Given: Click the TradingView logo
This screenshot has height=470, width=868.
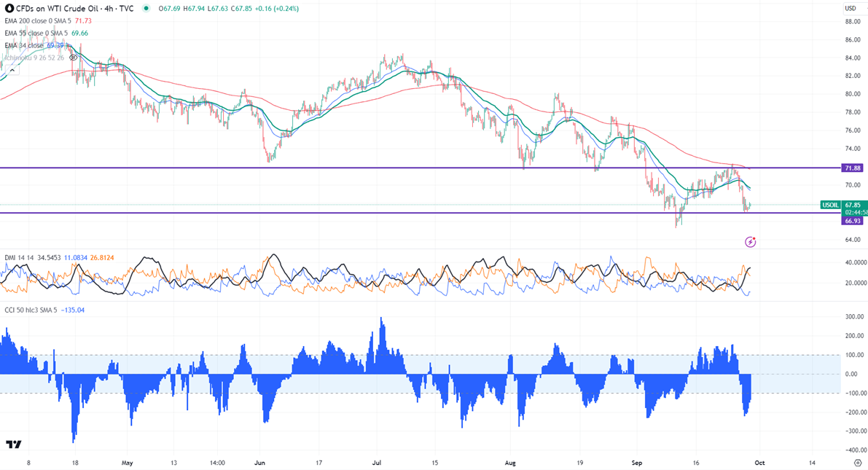Looking at the screenshot, I should tap(13, 444).
